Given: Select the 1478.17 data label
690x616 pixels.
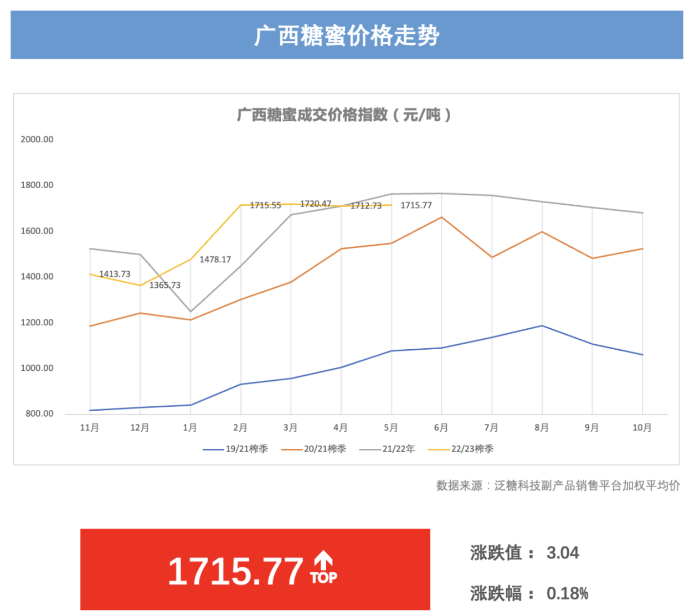Looking at the screenshot, I should (215, 260).
